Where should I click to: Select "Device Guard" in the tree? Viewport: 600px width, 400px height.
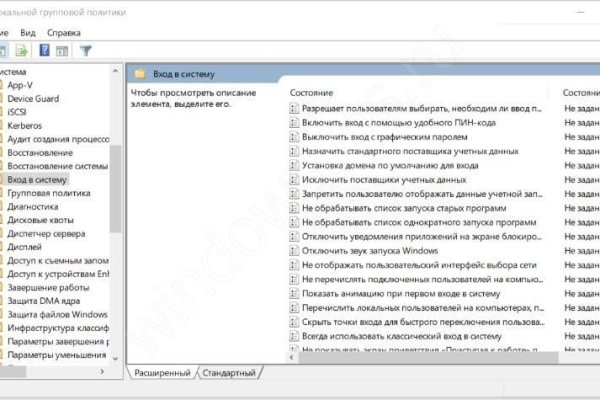click(x=34, y=98)
